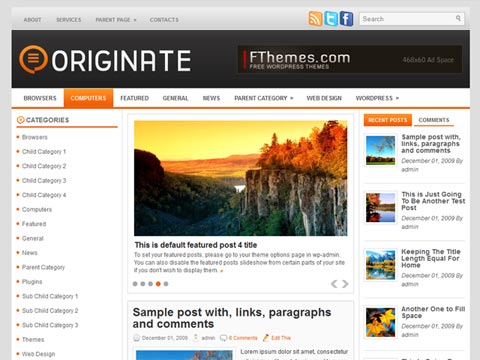Viewport: 480px width, 360px height.
Task: Click the Originate logo icon
Action: 33,59
